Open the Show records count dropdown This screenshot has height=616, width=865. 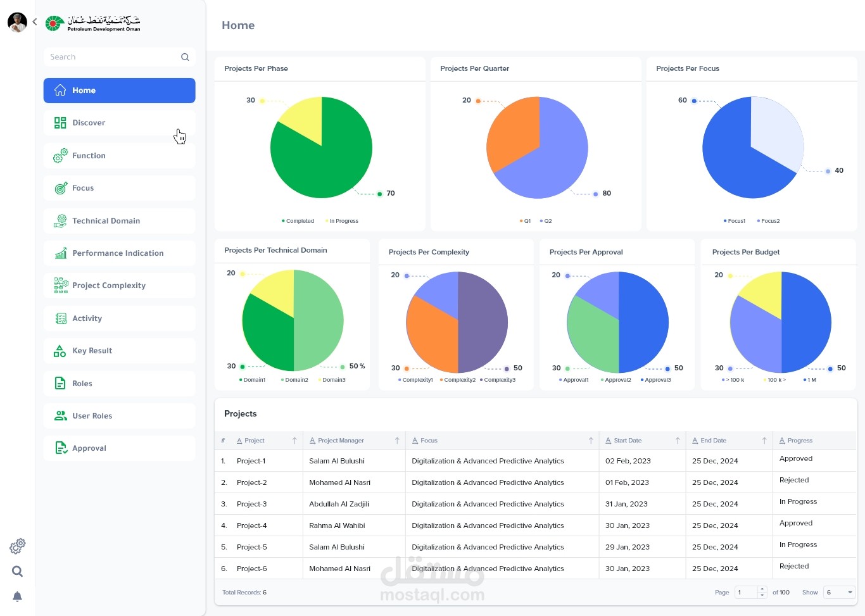pos(840,593)
